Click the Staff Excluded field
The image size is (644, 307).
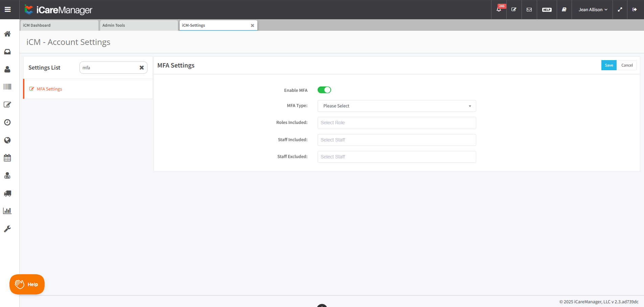(397, 157)
